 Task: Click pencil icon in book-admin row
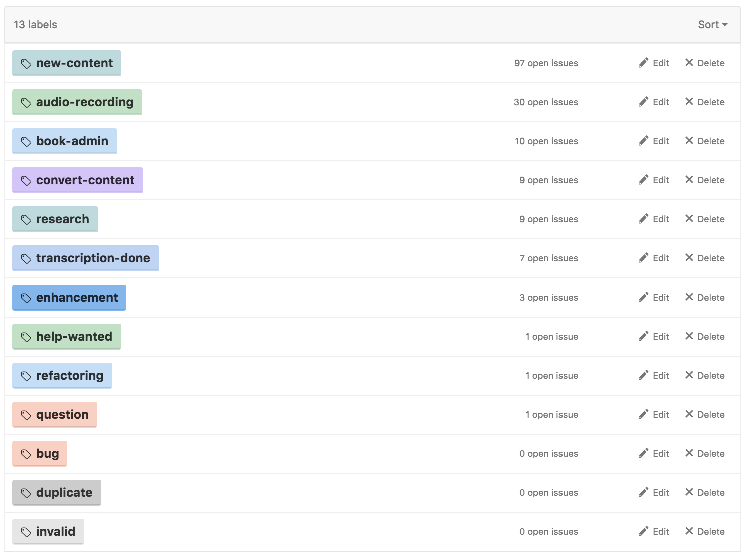coord(643,141)
